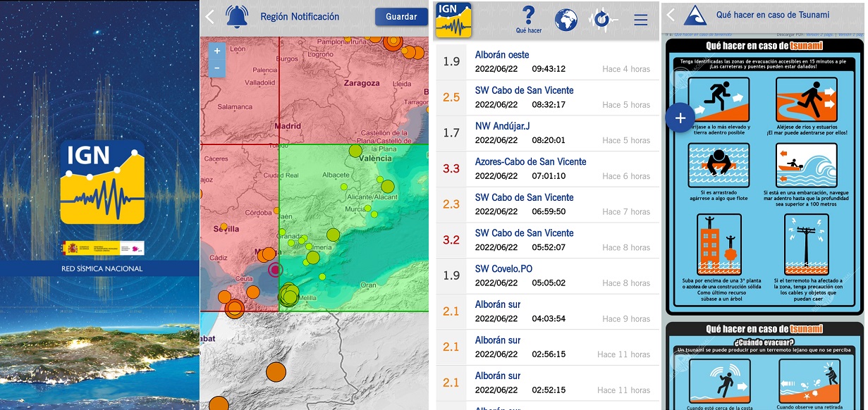868x410 pixels.
Task: Tap the IGN logo on the splash screen
Action: (x=102, y=182)
